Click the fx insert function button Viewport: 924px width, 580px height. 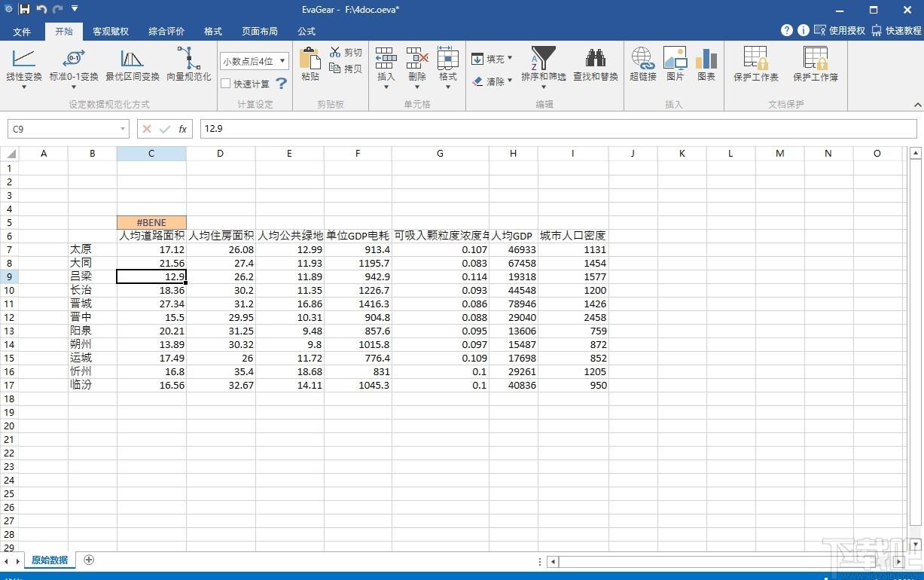(182, 129)
